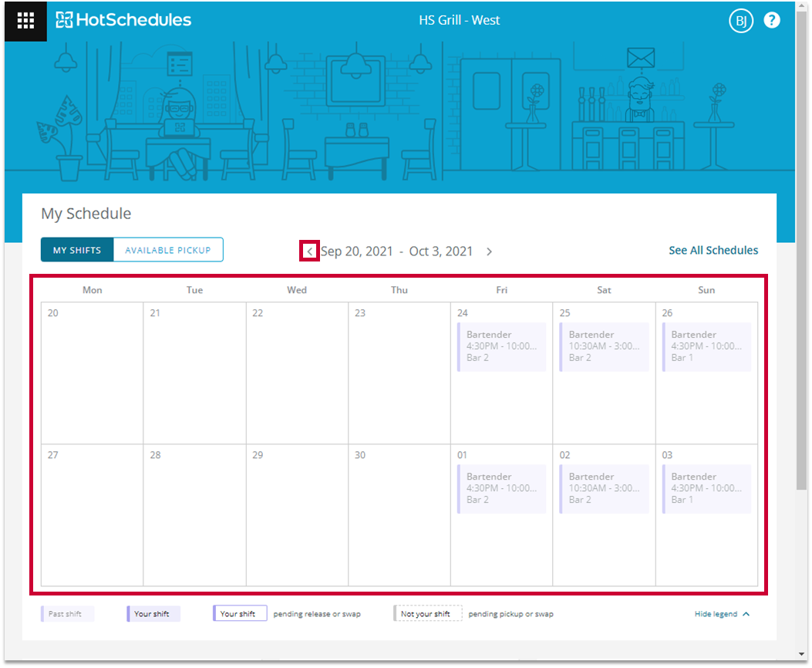This screenshot has height=668, width=812.
Task: Click the Past shift legend swatch
Action: point(68,614)
